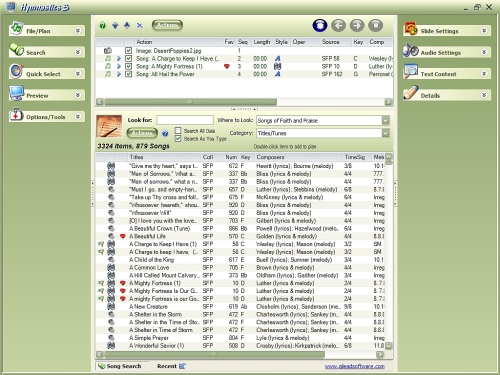
Task: Click the Options/Tools icon
Action: tap(16, 114)
